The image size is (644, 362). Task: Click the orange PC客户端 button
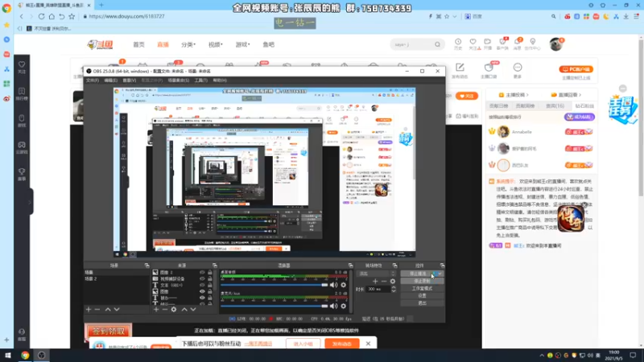point(576,69)
